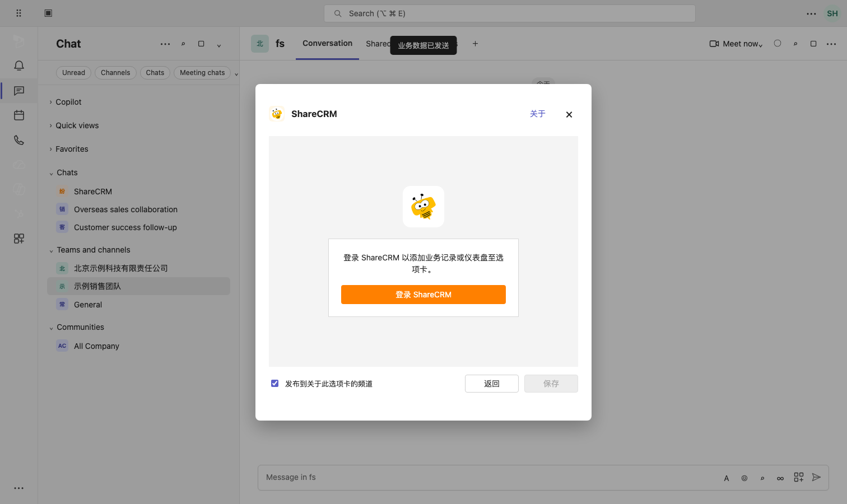Toggle post to channel about this tab checkbox

coord(275,384)
